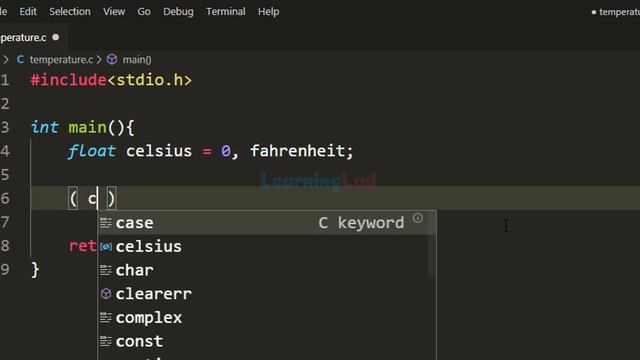Choose the 'const' autocomplete suggestion
This screenshot has height=360, width=640.
point(267,341)
